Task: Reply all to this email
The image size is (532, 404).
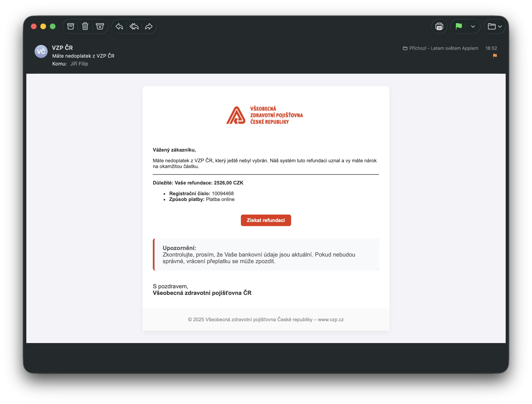Action: (x=134, y=26)
